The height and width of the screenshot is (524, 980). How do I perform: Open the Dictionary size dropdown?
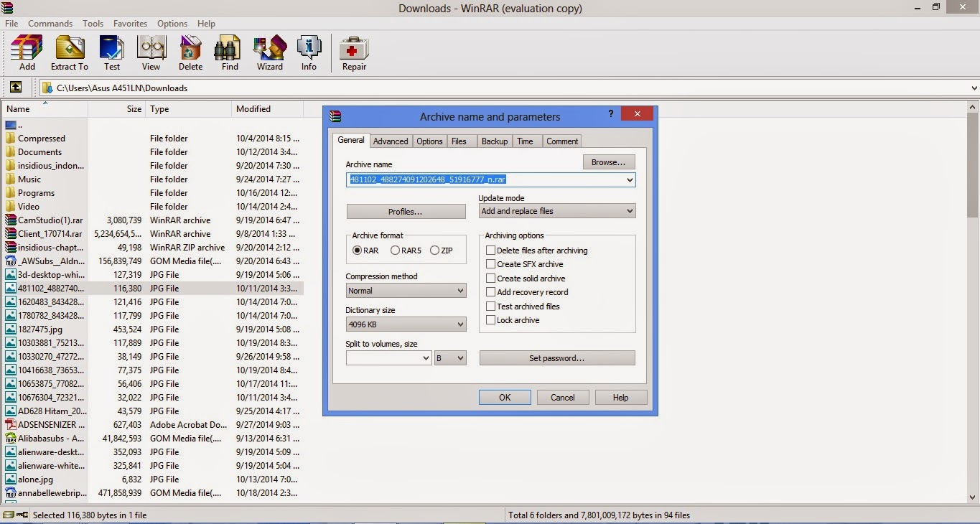click(406, 324)
